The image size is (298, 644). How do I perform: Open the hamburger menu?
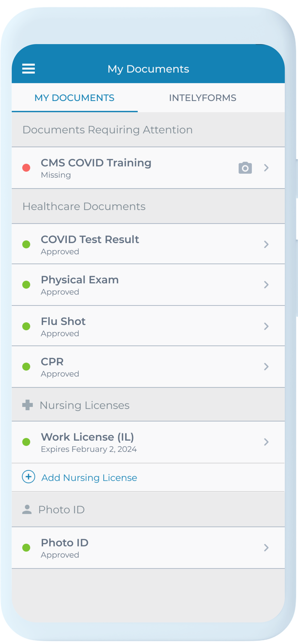coord(28,69)
